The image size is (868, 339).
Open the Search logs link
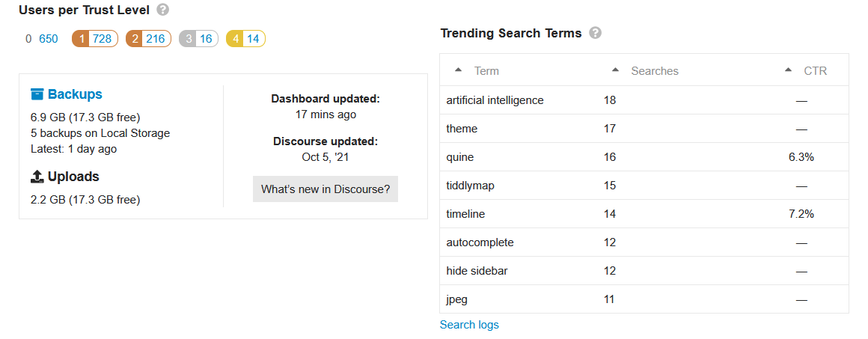(469, 325)
